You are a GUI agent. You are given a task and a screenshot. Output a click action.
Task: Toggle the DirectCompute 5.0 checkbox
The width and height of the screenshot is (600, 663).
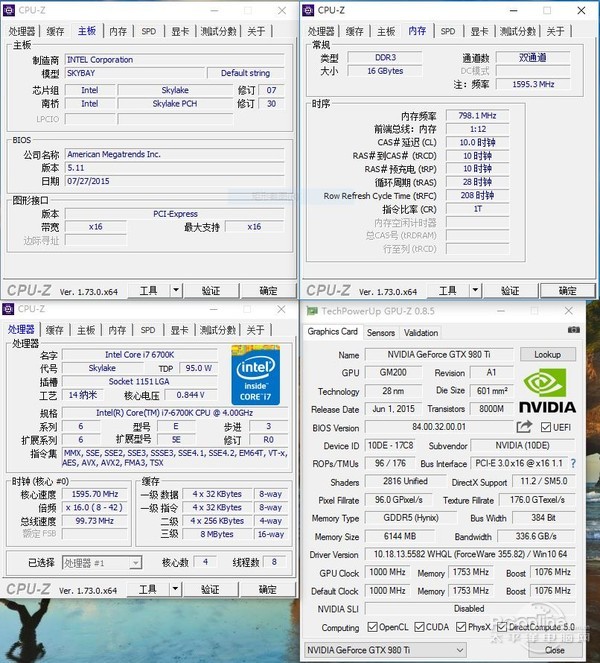coord(502,627)
